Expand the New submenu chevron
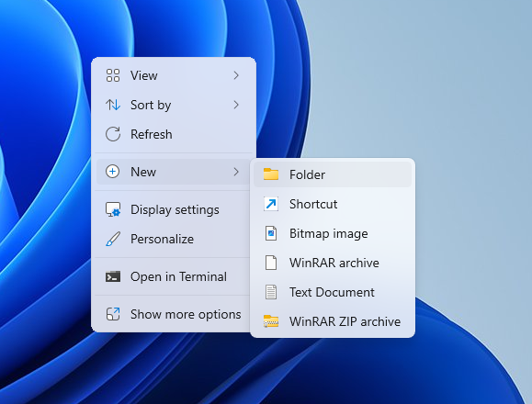532x404 pixels. point(236,172)
